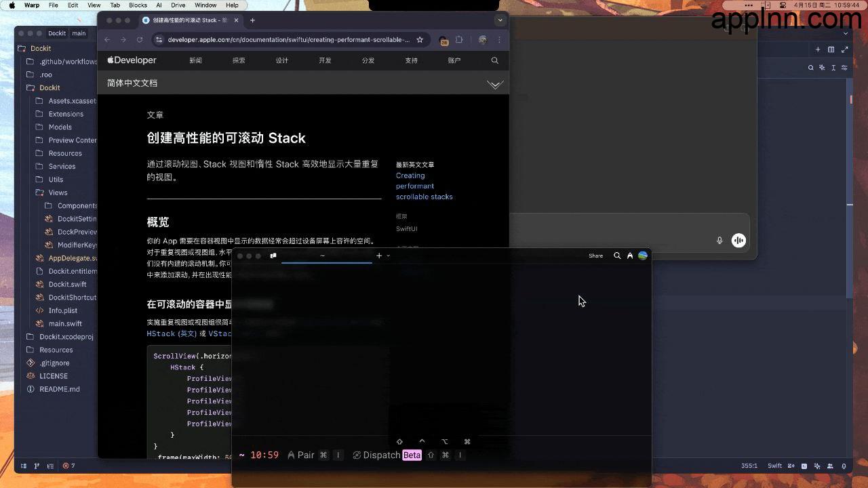Open the 探索 nav item
The height and width of the screenshot is (488, 868).
click(239, 60)
